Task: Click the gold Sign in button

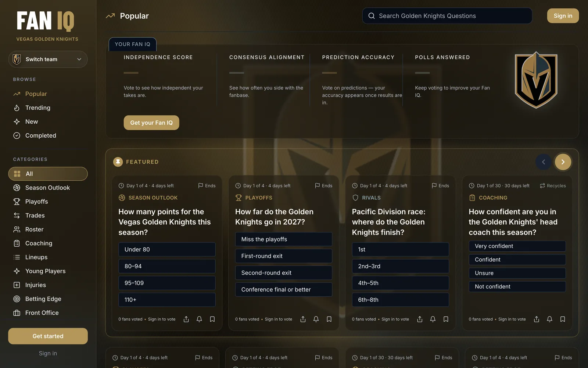Action: 563,16
